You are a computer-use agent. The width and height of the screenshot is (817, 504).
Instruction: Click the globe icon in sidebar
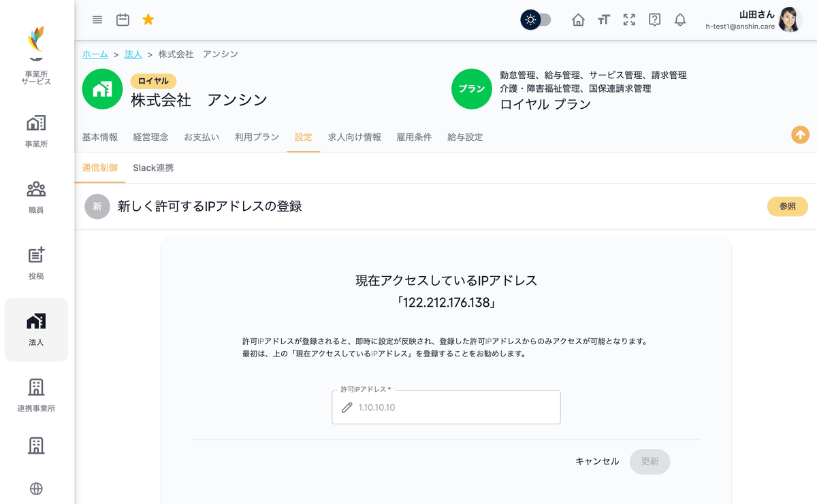(x=36, y=488)
